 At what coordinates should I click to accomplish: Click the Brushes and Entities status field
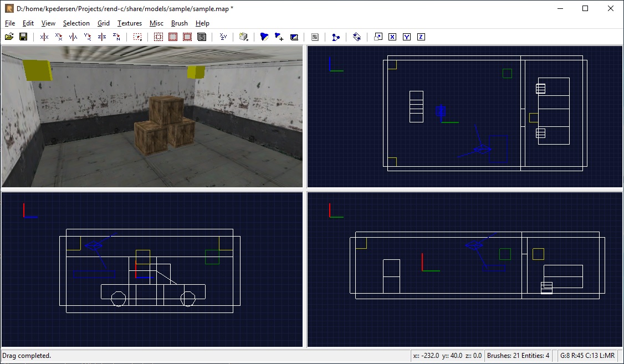[518, 356]
